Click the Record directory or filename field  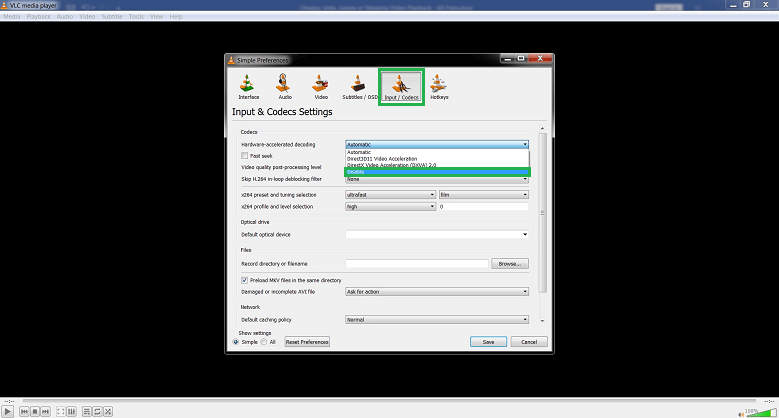click(417, 263)
